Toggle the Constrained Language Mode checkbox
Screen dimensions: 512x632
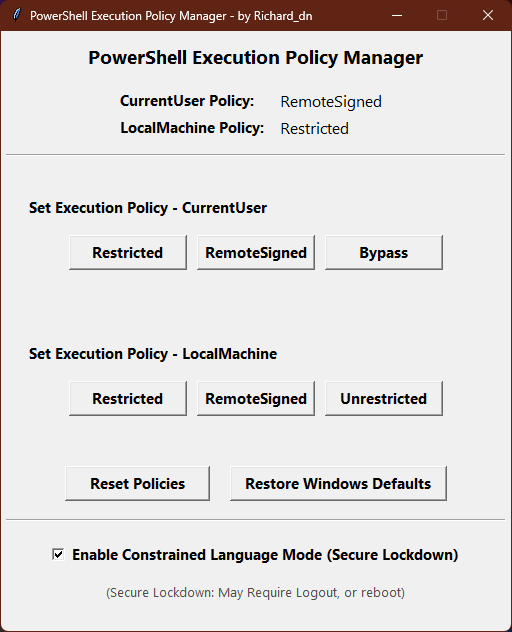[58, 554]
